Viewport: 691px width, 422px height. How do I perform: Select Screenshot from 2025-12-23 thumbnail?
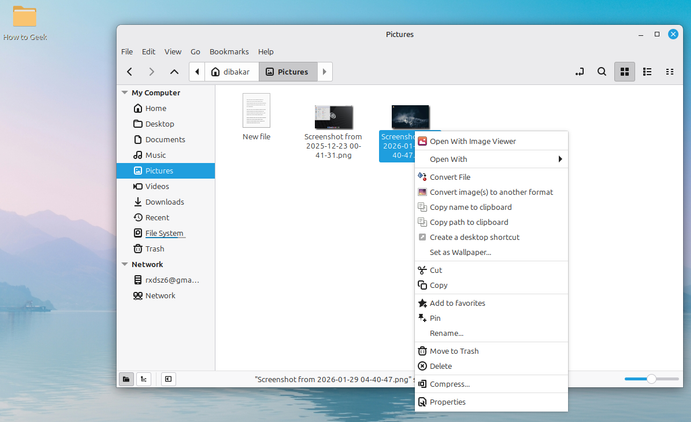tap(334, 117)
